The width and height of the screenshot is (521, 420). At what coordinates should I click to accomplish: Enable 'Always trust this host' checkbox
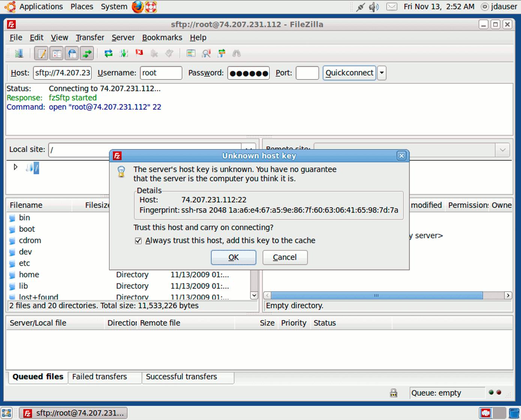[x=139, y=241]
